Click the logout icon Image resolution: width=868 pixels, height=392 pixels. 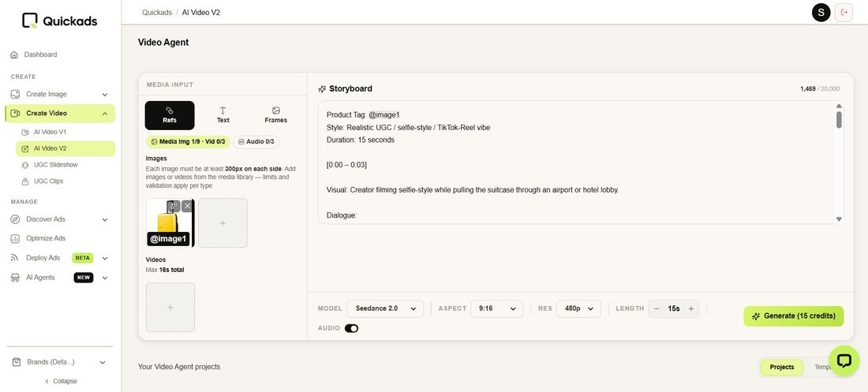coord(844,12)
